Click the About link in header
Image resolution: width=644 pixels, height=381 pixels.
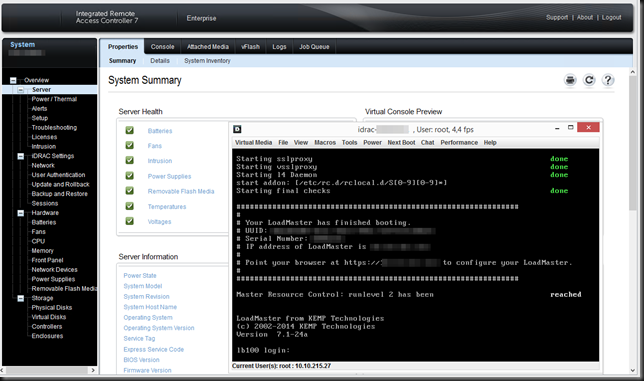[585, 17]
